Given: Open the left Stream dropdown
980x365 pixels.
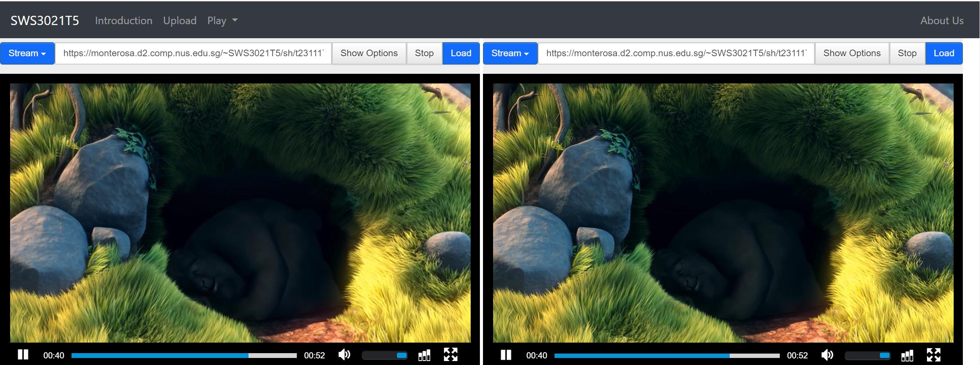Looking at the screenshot, I should click(x=27, y=53).
